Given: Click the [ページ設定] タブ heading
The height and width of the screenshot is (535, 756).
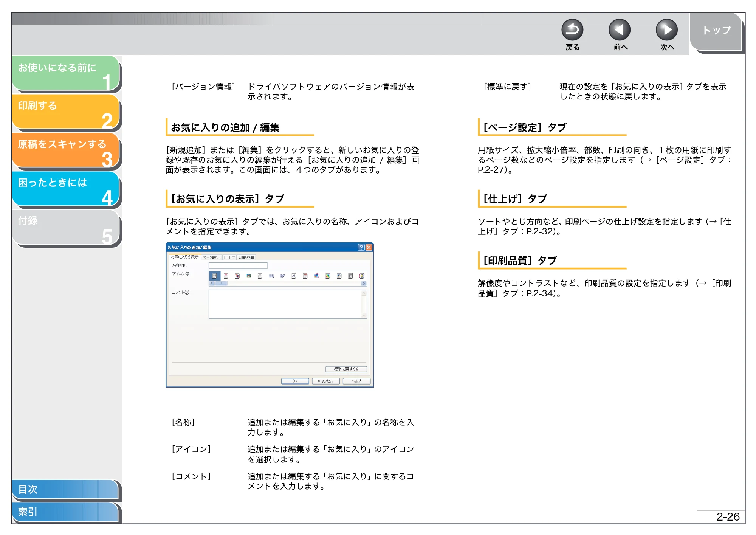Looking at the screenshot, I should (x=525, y=127).
